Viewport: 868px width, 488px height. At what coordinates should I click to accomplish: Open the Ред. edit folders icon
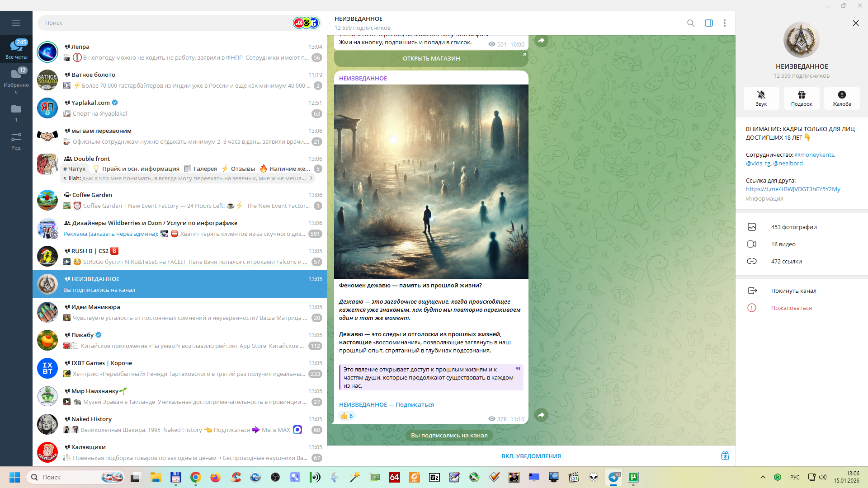[x=16, y=141]
